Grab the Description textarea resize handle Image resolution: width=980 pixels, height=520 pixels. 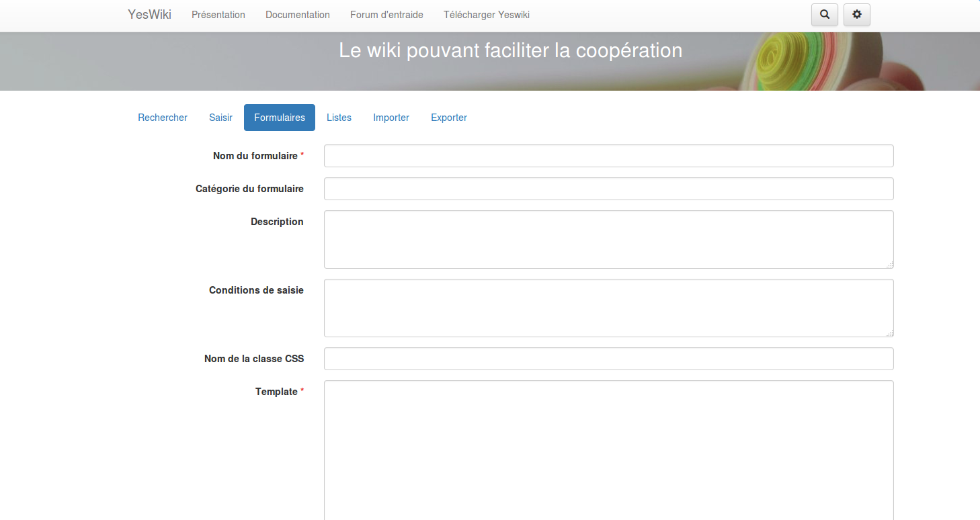[890, 265]
